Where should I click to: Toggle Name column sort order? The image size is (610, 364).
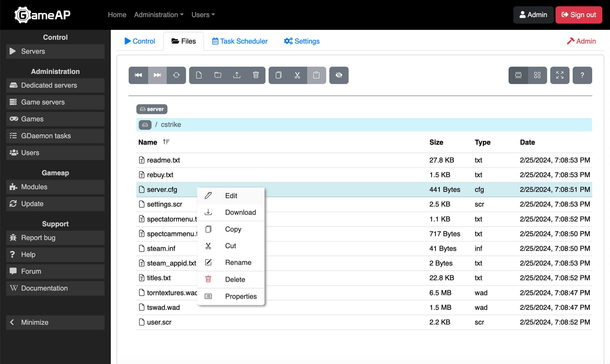coord(166,142)
